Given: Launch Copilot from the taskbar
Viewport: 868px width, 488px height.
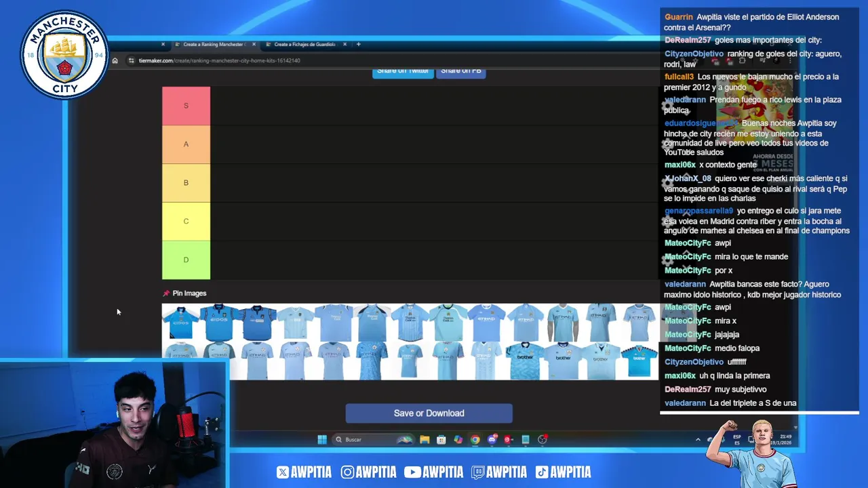Looking at the screenshot, I should tap(458, 439).
